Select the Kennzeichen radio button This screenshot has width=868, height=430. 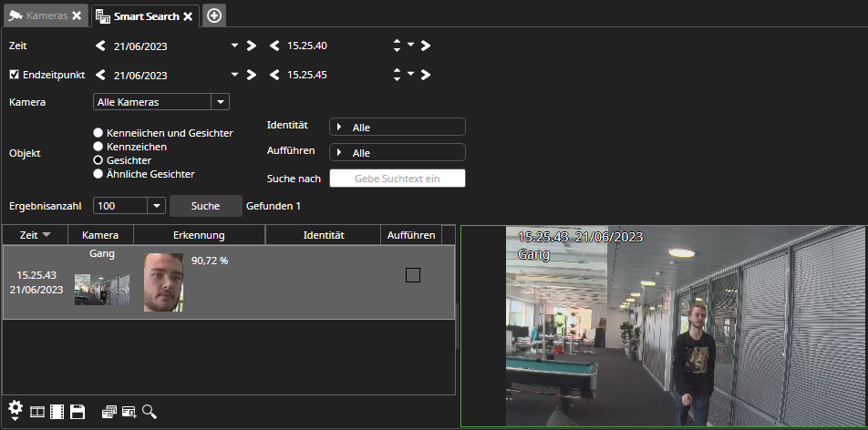tap(98, 146)
